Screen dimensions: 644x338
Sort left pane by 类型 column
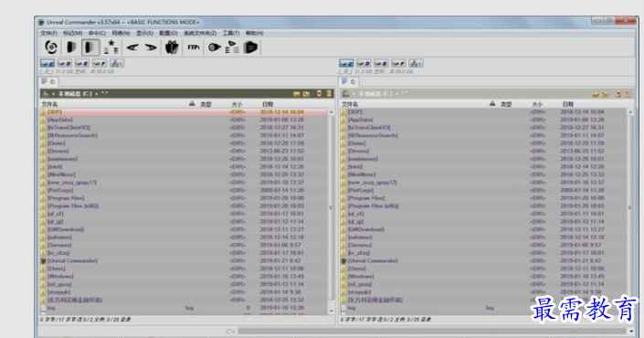(x=206, y=104)
